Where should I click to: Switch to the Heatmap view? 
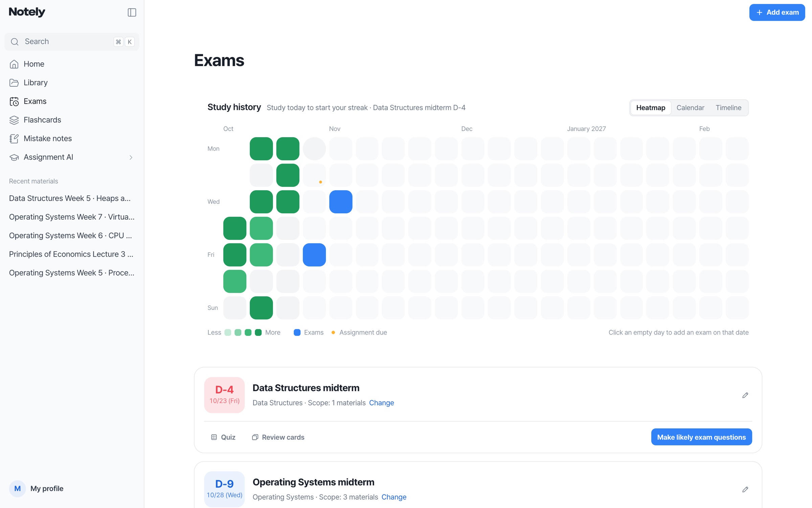[651, 108]
